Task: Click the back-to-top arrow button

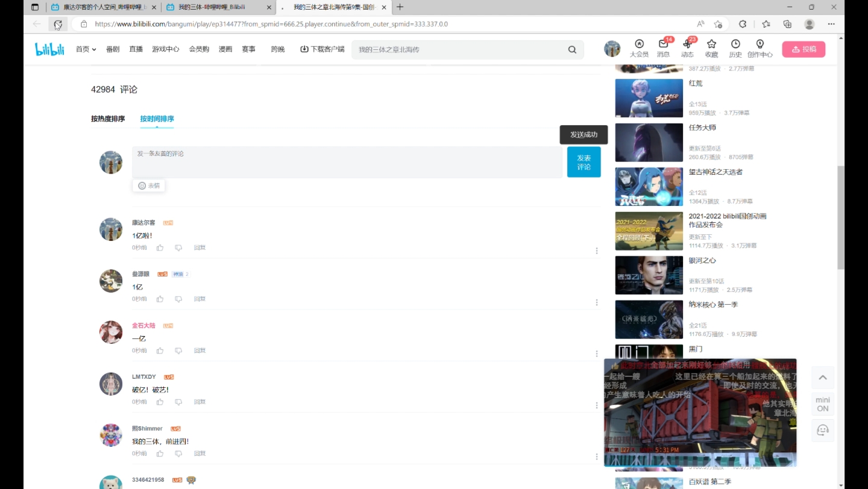Action: [823, 378]
